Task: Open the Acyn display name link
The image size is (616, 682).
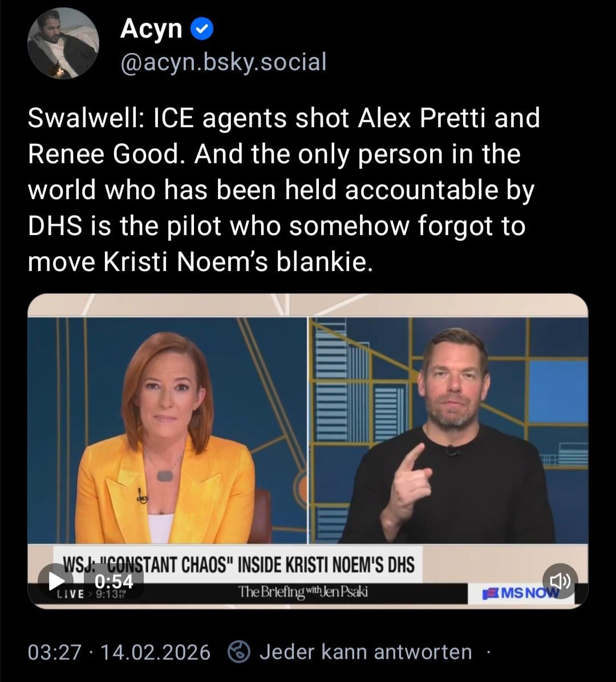Action: pos(151,29)
